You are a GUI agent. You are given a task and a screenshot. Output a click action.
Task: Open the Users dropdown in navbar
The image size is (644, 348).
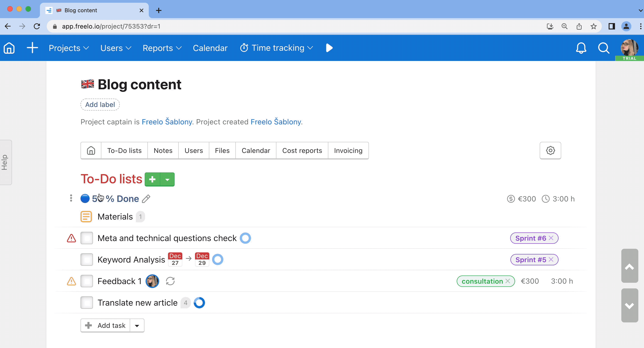(116, 48)
